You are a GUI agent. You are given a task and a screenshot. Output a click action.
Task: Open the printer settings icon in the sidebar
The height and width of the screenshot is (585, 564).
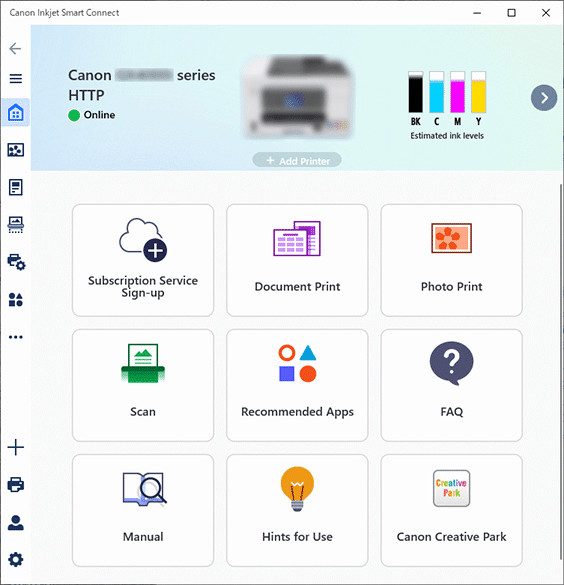[x=16, y=262]
